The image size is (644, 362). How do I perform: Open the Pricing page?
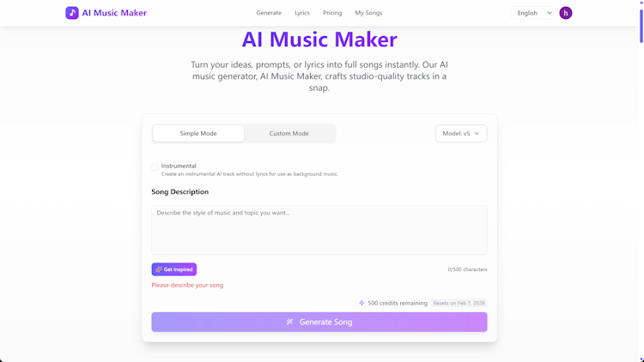[331, 13]
